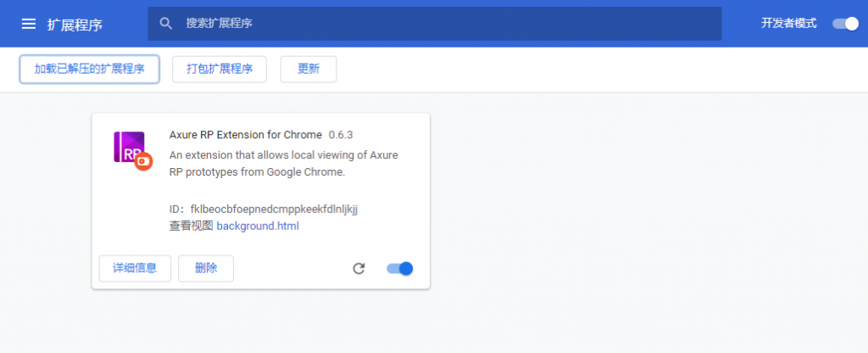The width and height of the screenshot is (868, 353).
Task: Click the search magnifier icon
Action: 166,24
